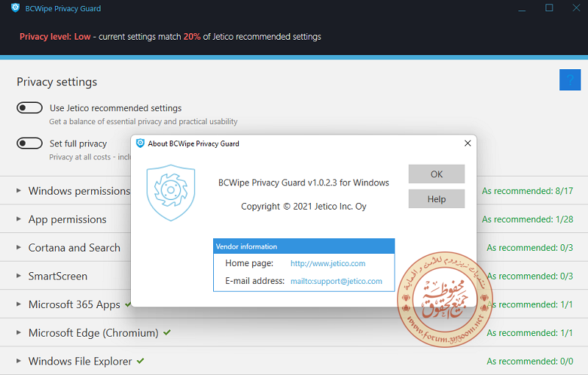The height and width of the screenshot is (375, 588).
Task: Click the Privacy settings heading
Action: pos(57,82)
